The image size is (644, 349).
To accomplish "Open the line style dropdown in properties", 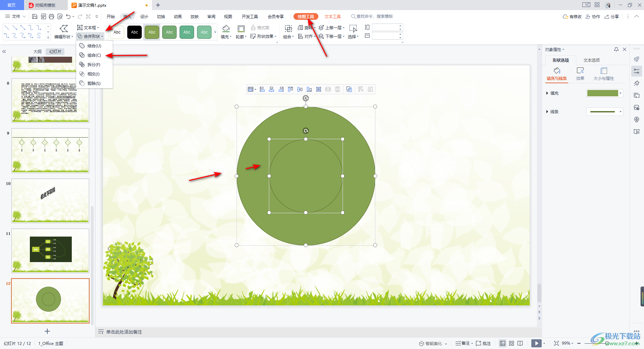I will (621, 112).
